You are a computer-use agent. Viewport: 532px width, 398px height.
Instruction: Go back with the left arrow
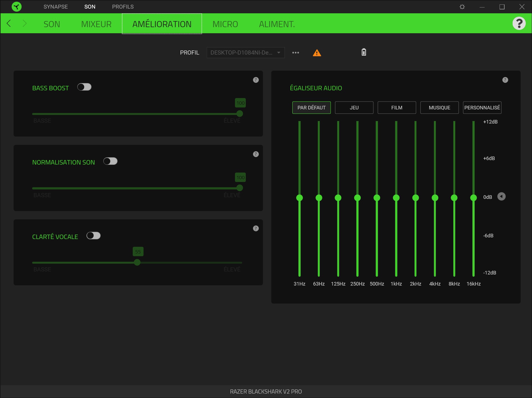[9, 24]
